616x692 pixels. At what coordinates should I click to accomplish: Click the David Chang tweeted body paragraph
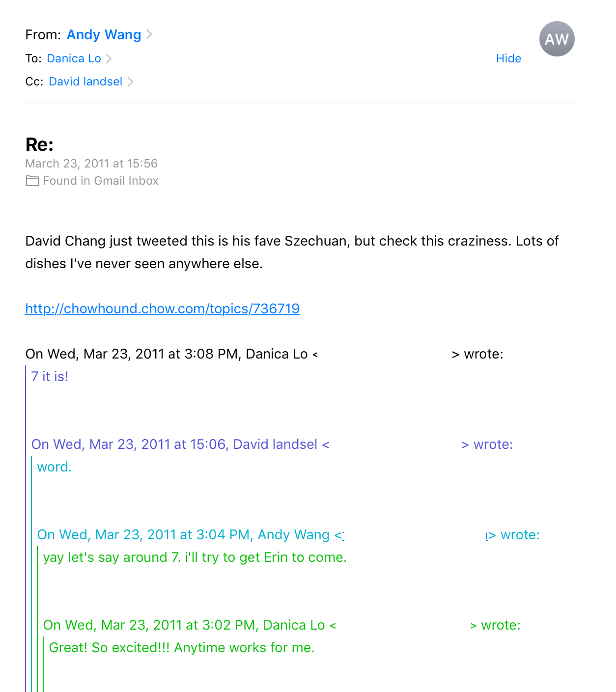tap(292, 252)
